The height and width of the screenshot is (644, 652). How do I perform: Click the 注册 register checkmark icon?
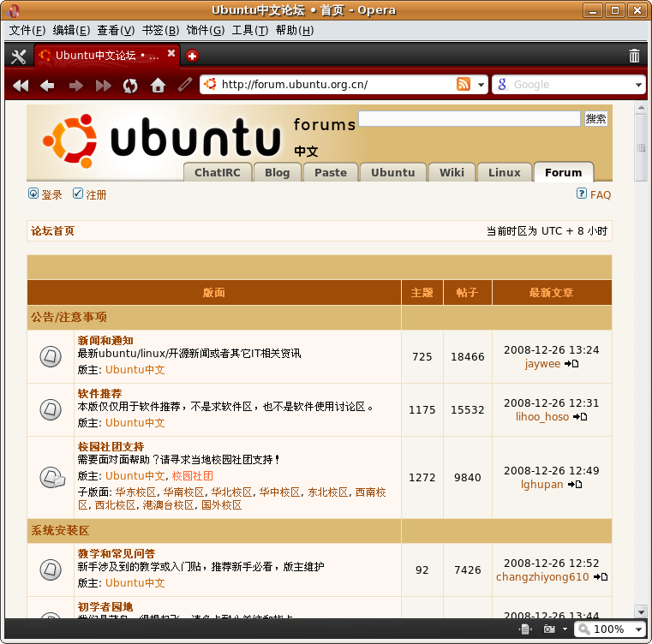[x=78, y=194]
